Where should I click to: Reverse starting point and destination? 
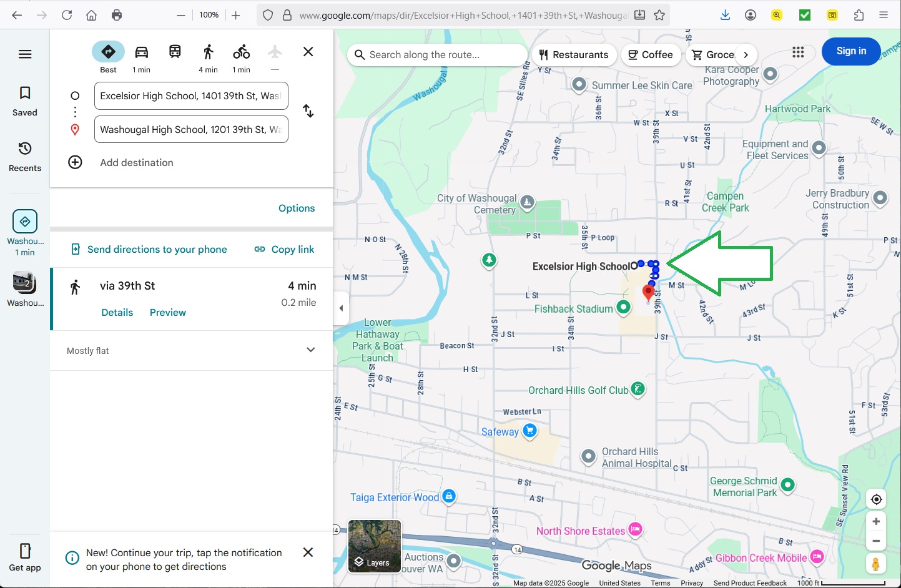point(308,111)
